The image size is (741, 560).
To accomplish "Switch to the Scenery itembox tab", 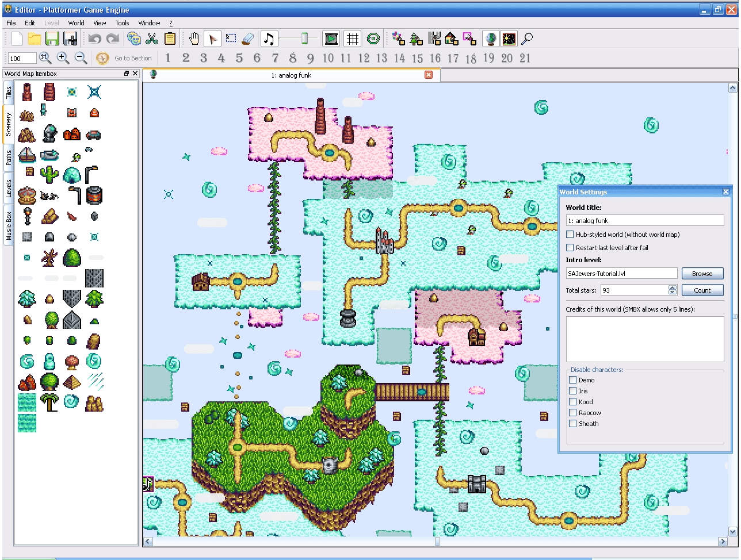I will (7, 121).
